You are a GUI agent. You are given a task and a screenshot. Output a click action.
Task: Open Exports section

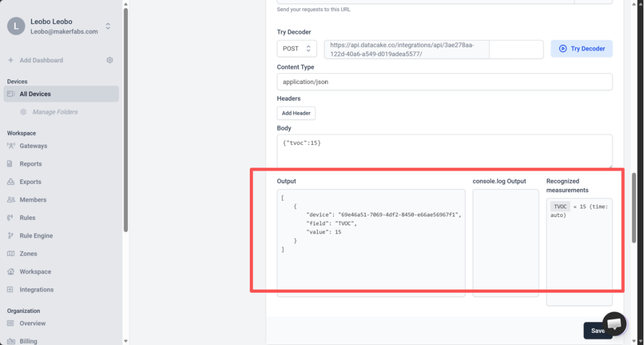pyautogui.click(x=30, y=182)
